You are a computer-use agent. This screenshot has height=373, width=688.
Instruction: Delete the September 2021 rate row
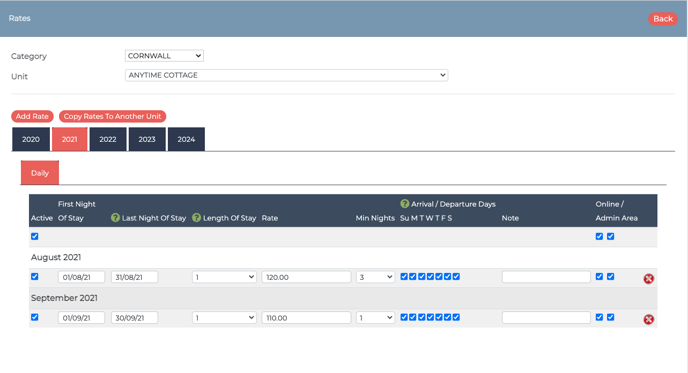pyautogui.click(x=649, y=319)
